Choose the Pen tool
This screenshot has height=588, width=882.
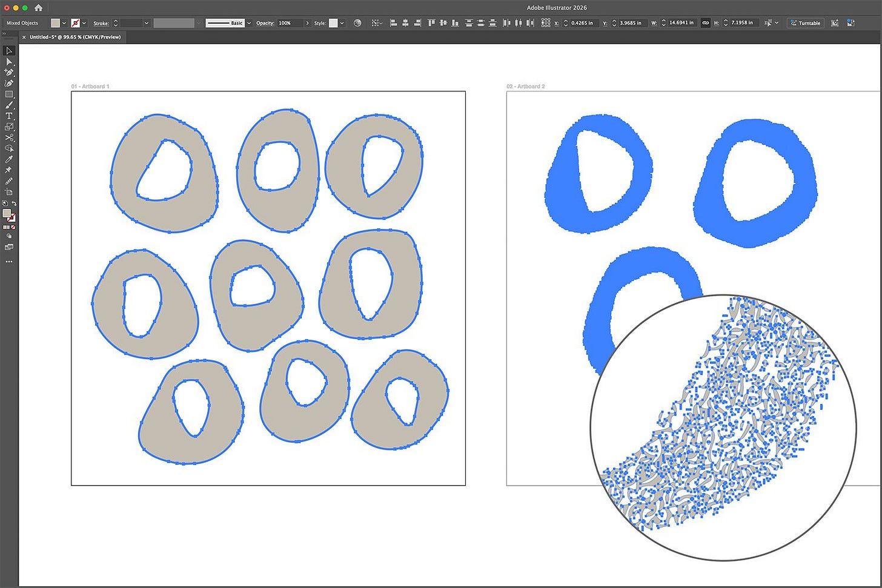coord(9,72)
